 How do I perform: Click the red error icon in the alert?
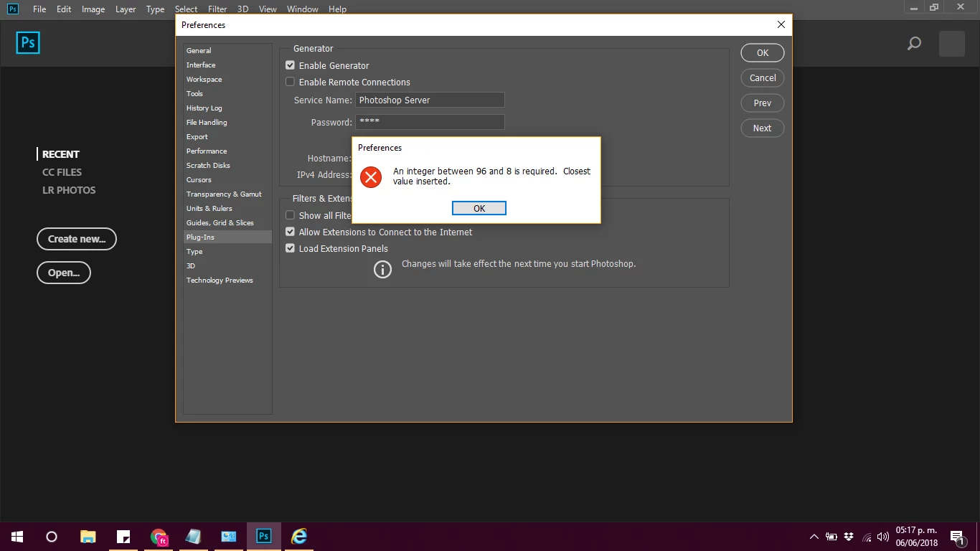pyautogui.click(x=371, y=177)
